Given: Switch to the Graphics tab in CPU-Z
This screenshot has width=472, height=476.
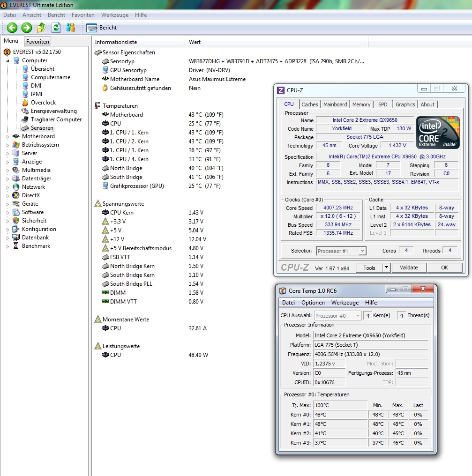Looking at the screenshot, I should coord(405,104).
